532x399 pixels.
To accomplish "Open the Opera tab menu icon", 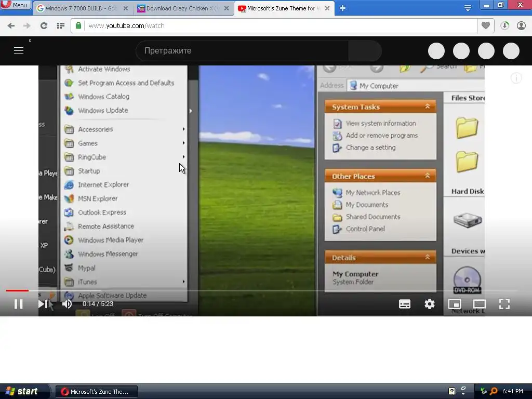I will [468, 8].
